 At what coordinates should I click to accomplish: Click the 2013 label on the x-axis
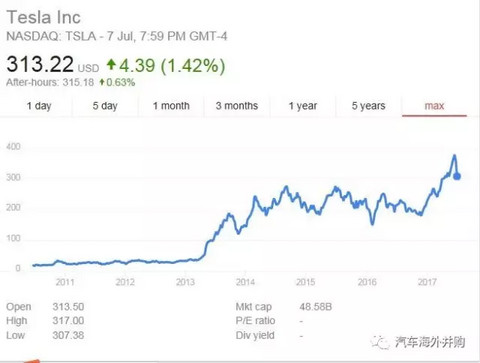tap(185, 282)
